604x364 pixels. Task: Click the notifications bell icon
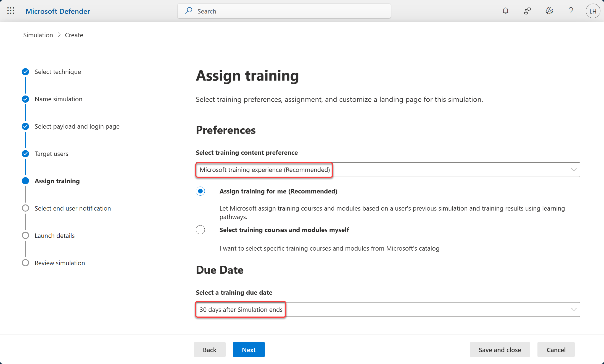[x=505, y=11]
